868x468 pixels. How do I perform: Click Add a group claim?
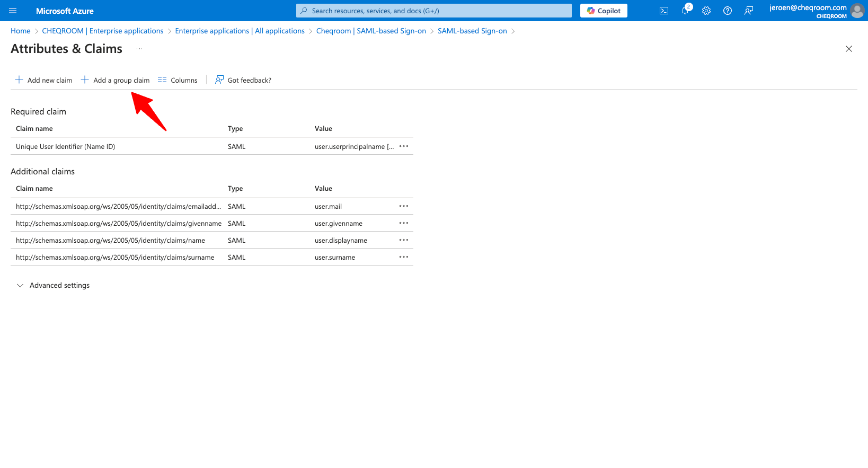click(x=116, y=80)
